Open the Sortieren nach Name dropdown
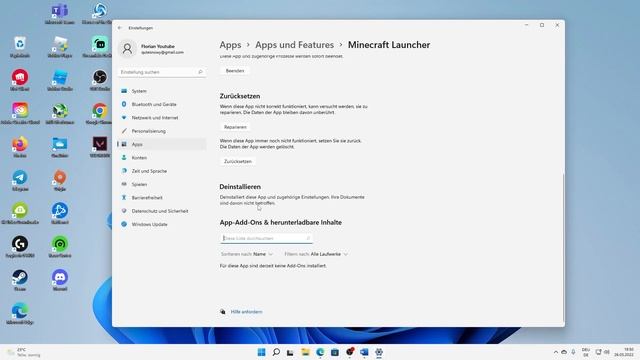This screenshot has width=640, height=360. [247, 254]
